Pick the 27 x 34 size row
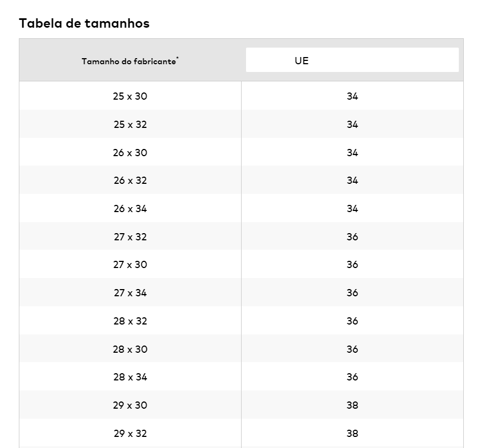Image resolution: width=481 pixels, height=448 pixels. [130, 293]
